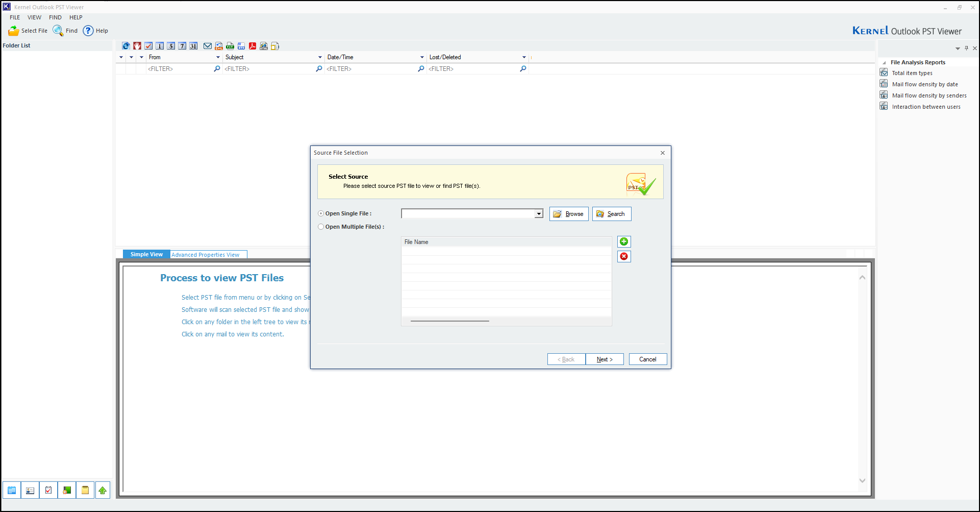The height and width of the screenshot is (512, 980).
Task: Click the Subject filter input field
Action: tap(269, 69)
